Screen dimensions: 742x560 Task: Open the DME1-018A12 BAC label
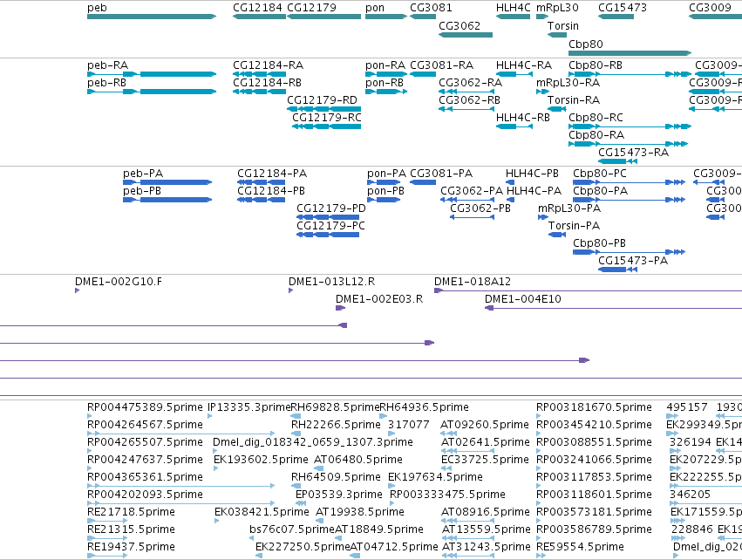coord(473,282)
